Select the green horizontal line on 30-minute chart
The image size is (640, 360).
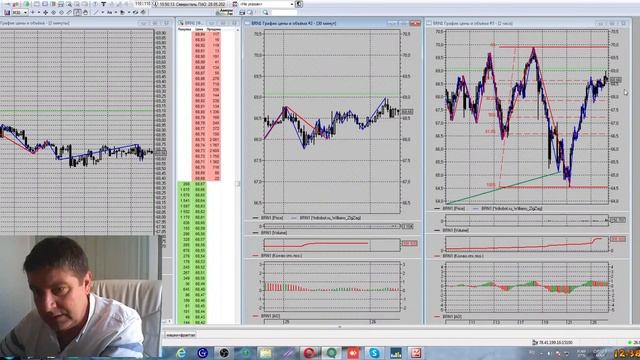tap(332, 95)
